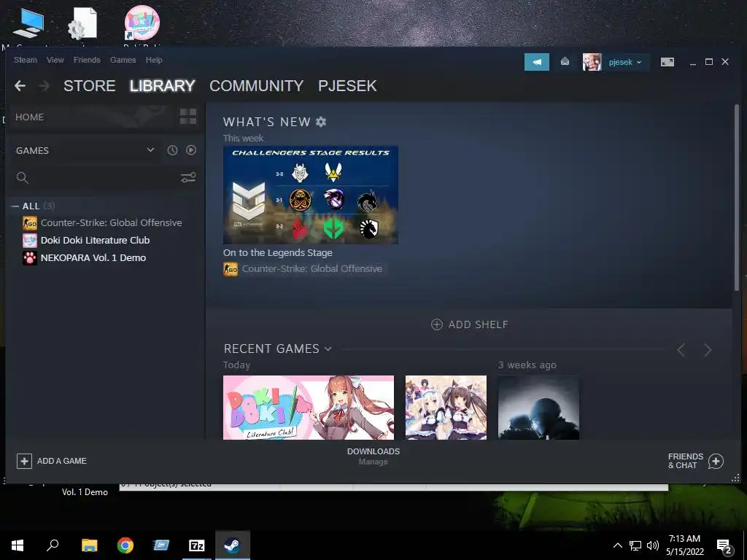Show next recent games arrow
The height and width of the screenshot is (560, 747).
click(x=708, y=350)
